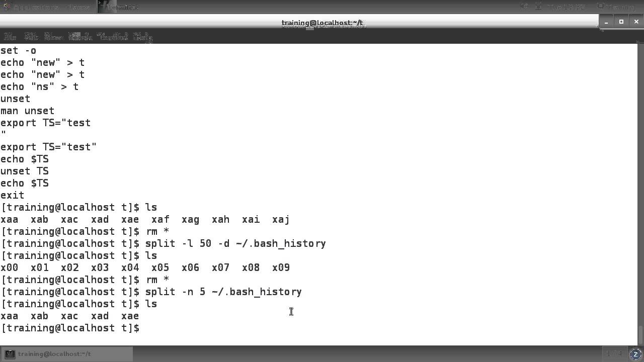
Task: Click file name x00 in listing
Action: 9,267
